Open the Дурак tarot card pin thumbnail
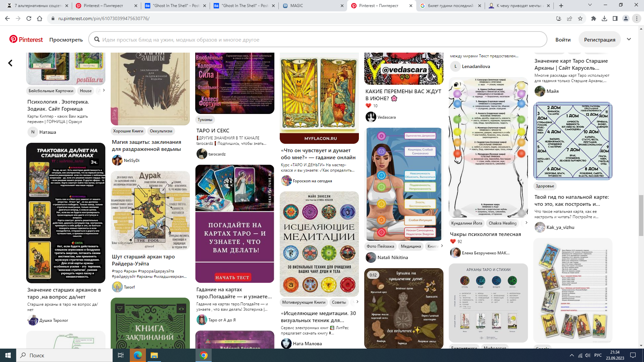The image size is (644, 362). tap(150, 210)
